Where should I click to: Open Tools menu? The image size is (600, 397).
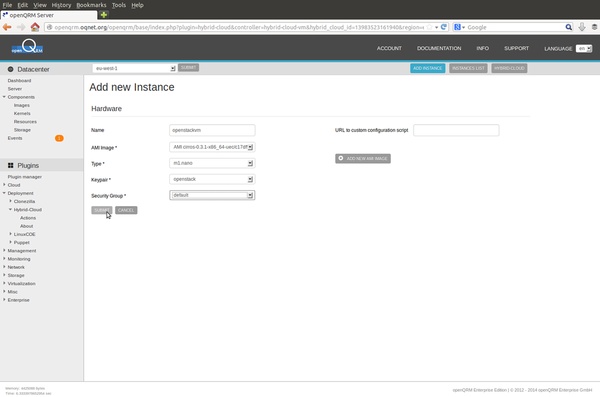(119, 5)
